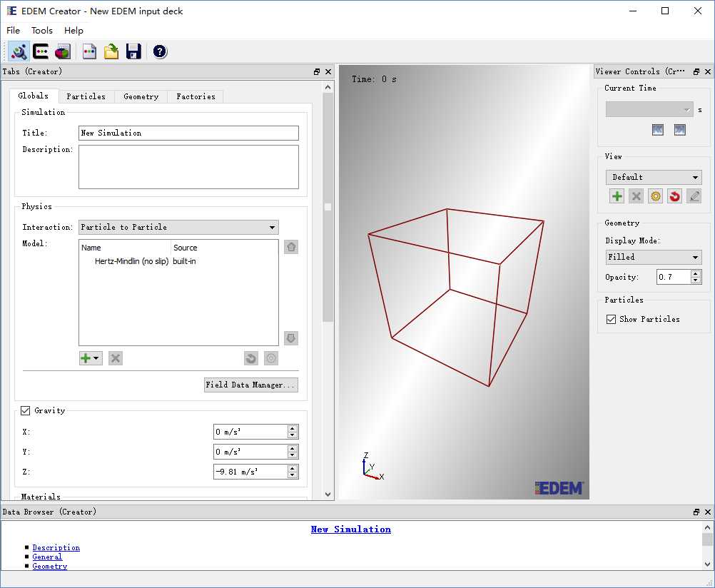Switch to the Particles tab

click(86, 96)
